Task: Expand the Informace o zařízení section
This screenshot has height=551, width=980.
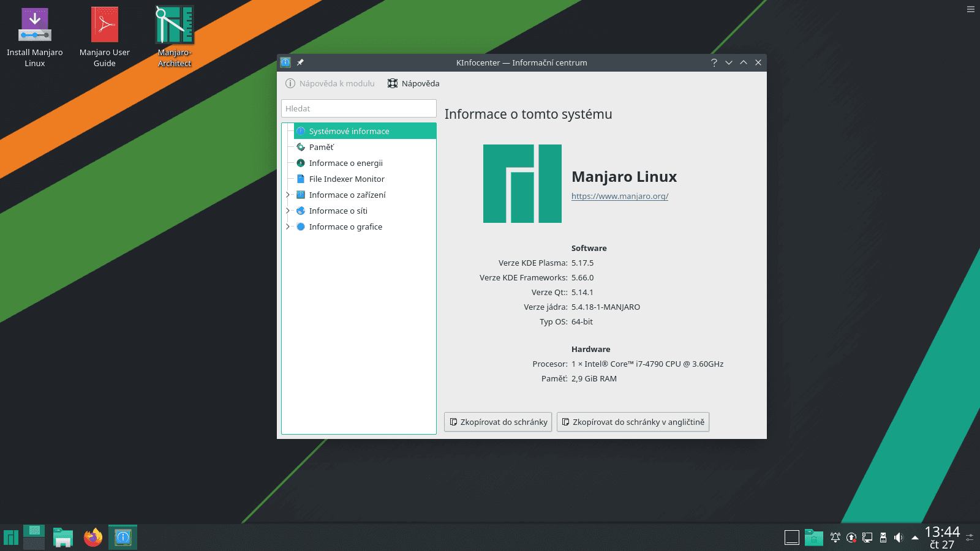Action: coord(288,195)
